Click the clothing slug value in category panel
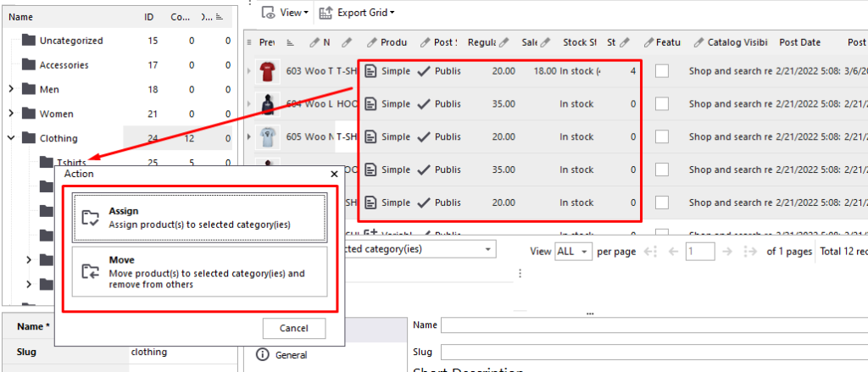Screen dimensions: 868x372 (149, 352)
